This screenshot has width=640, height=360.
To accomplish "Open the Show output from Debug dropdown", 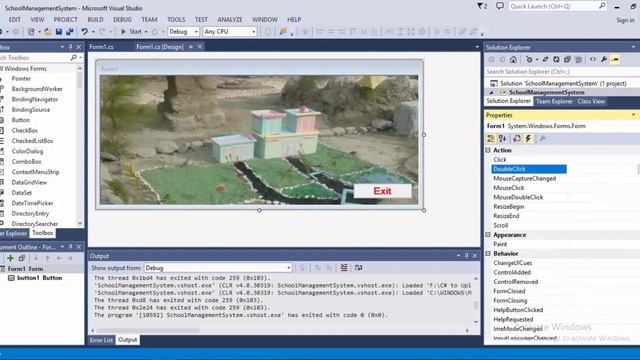I will click(x=218, y=268).
